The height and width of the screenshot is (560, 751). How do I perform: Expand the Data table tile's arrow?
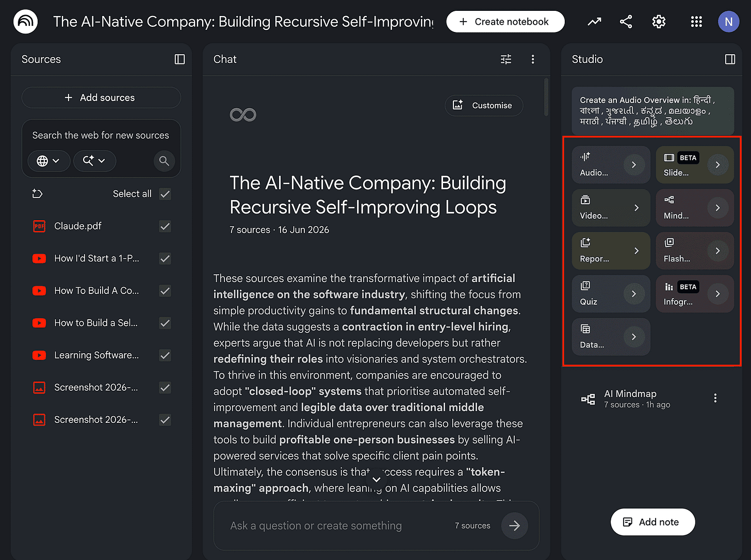pyautogui.click(x=634, y=337)
